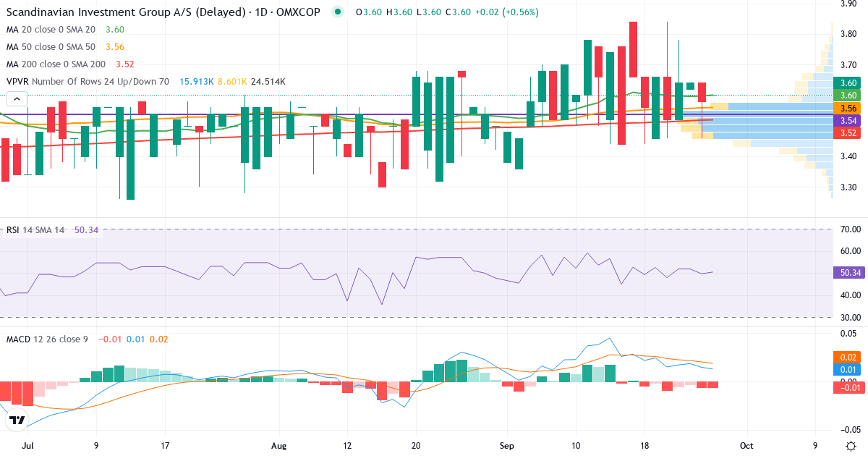Click the VPVR up volume 15.913K
Screen dimensions: 868x456
coord(195,82)
